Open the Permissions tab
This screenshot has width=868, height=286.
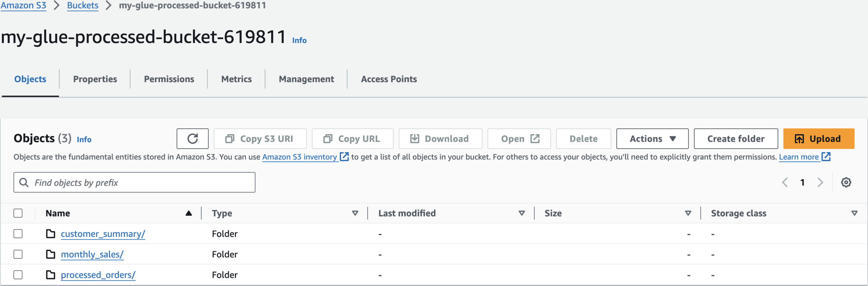[169, 79]
